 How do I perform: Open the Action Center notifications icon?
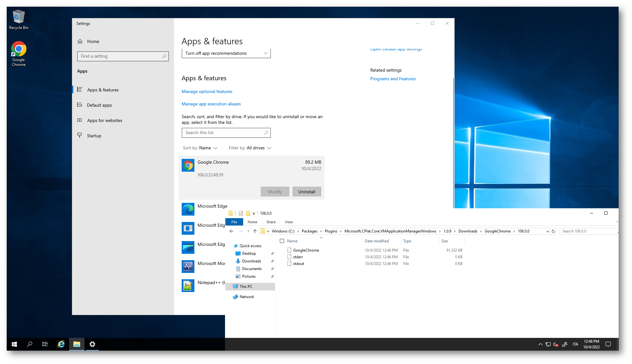pyautogui.click(x=608, y=344)
